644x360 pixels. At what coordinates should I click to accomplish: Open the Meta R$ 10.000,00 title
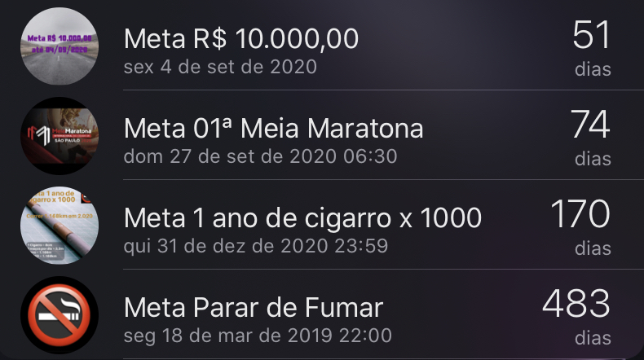coord(241,38)
